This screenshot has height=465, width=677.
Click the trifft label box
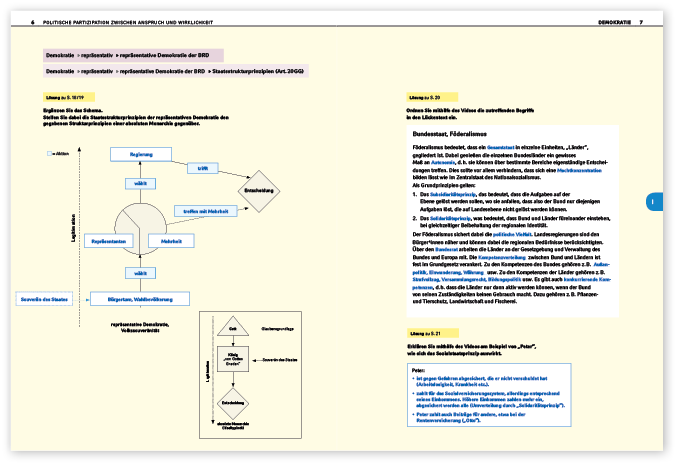(x=202, y=168)
